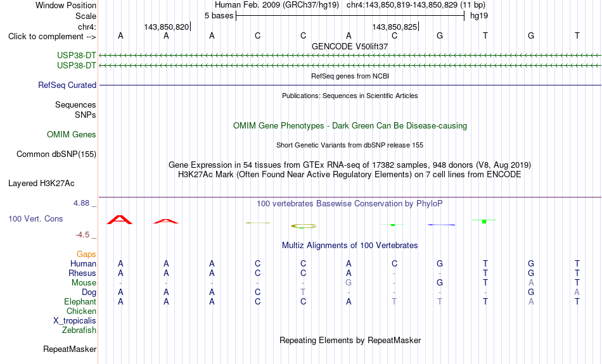This screenshot has height=364, width=602.
Task: Click the RefSeq Curated blue intron line
Action: (x=350, y=85)
